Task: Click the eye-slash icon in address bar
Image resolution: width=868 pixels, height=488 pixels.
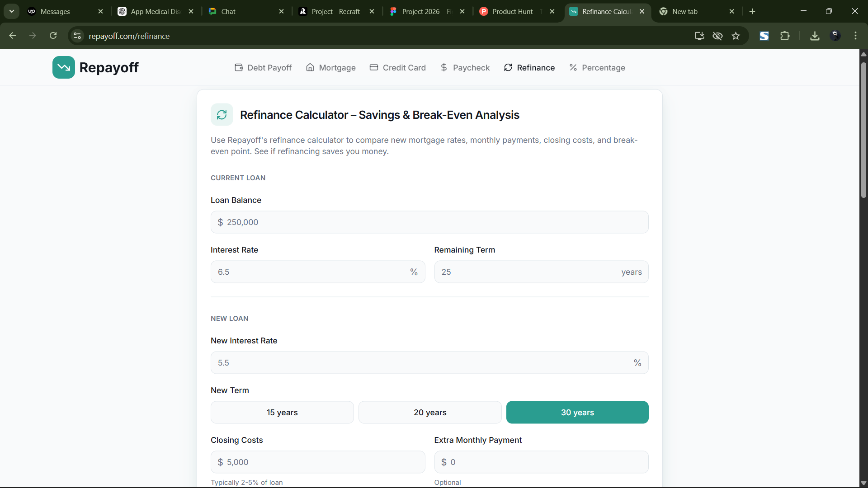Action: 717,36
